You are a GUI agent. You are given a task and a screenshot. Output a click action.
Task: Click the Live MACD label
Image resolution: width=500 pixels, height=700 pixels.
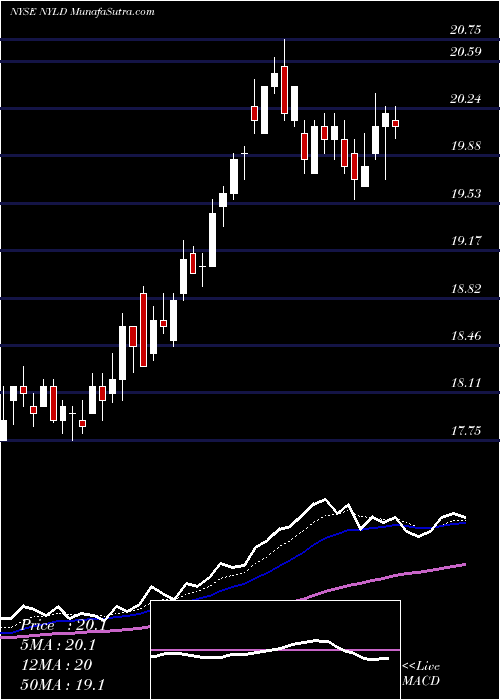[x=421, y=674]
